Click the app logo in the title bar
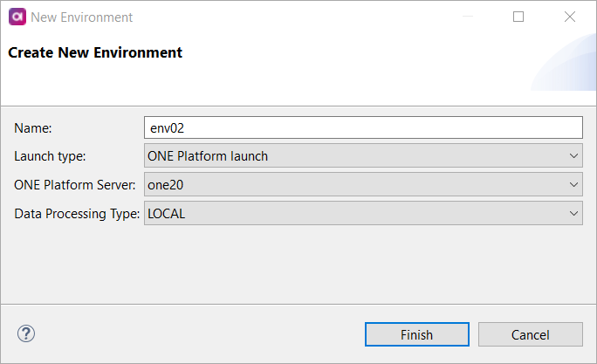 (x=17, y=17)
